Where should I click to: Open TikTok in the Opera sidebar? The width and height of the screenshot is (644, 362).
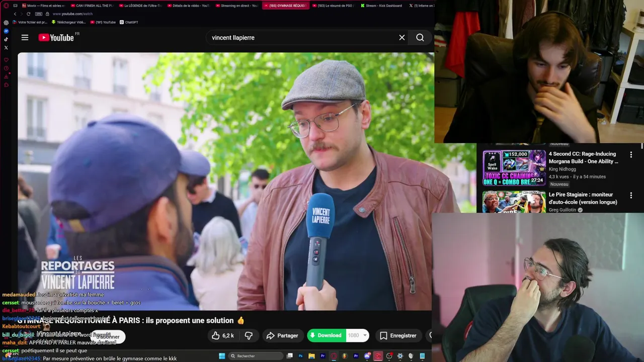pyautogui.click(x=6, y=39)
